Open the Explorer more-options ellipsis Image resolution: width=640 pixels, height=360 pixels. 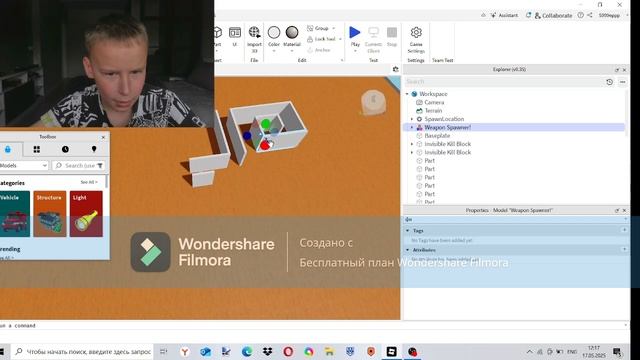622,82
